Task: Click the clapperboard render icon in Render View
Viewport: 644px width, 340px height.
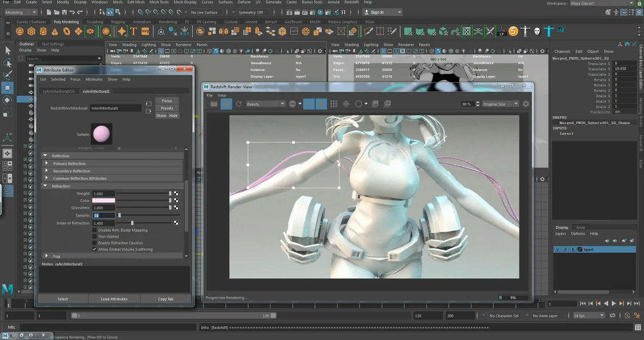Action: click(x=214, y=104)
